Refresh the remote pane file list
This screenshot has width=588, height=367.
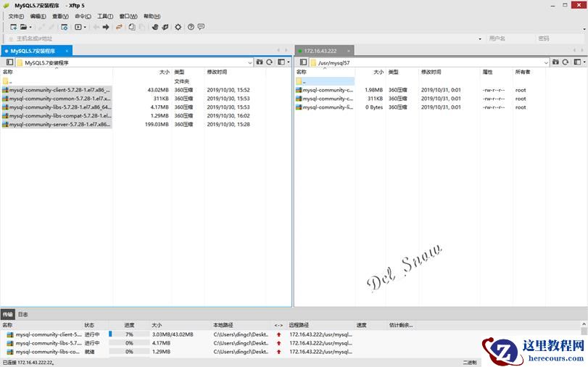pos(566,62)
